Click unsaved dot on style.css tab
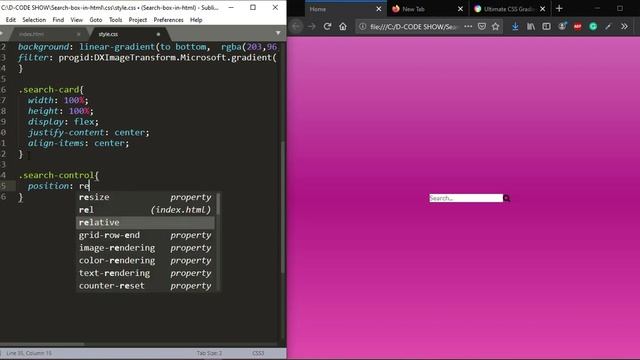The image size is (640, 360). point(158,34)
